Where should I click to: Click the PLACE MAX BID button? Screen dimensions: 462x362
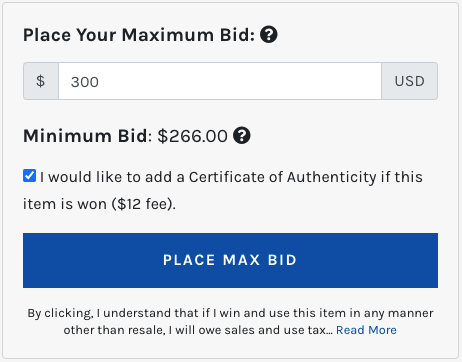[230, 260]
